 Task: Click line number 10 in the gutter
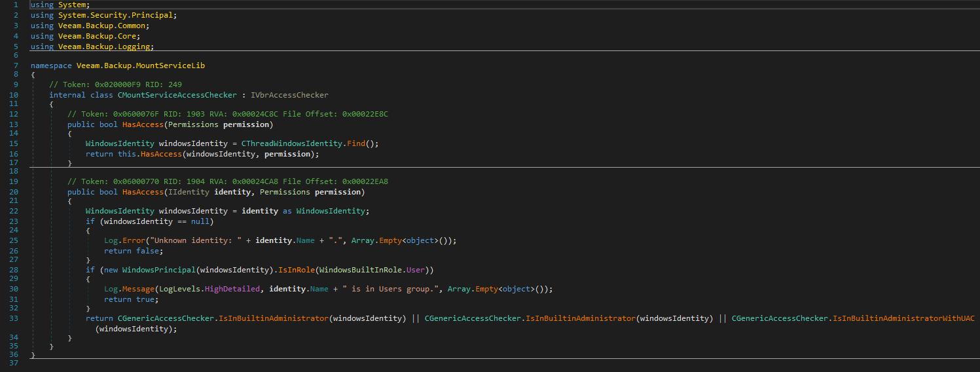click(14, 95)
